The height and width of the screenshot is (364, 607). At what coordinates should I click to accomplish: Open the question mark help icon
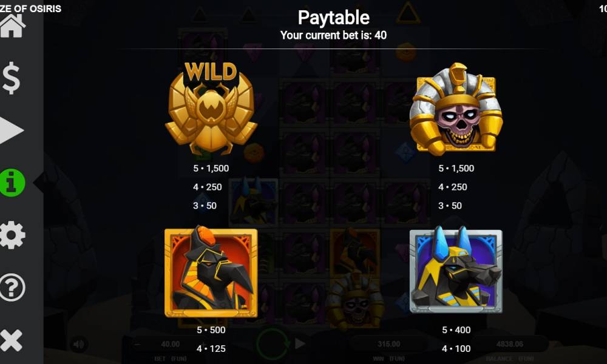12,288
